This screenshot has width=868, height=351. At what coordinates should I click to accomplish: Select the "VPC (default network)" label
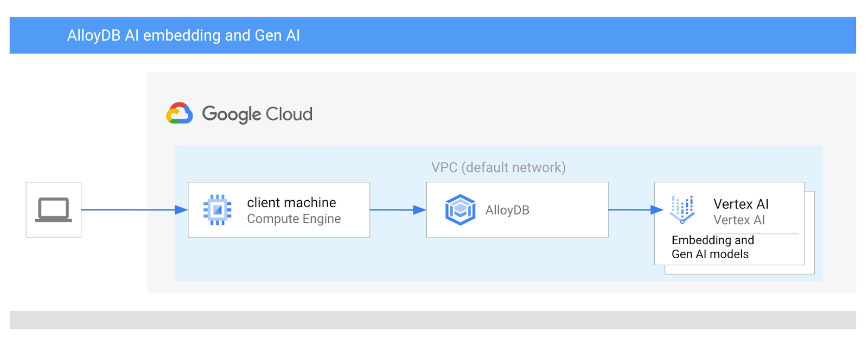point(499,167)
